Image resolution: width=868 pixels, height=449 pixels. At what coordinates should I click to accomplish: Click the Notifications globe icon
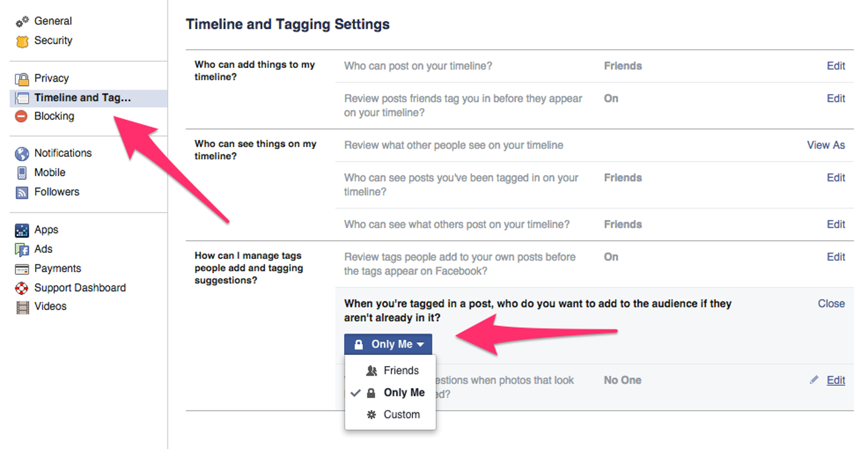(22, 153)
